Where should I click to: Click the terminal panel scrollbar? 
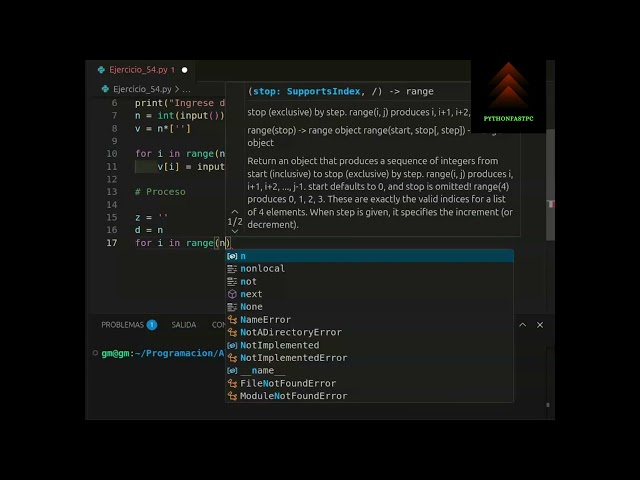click(x=548, y=405)
